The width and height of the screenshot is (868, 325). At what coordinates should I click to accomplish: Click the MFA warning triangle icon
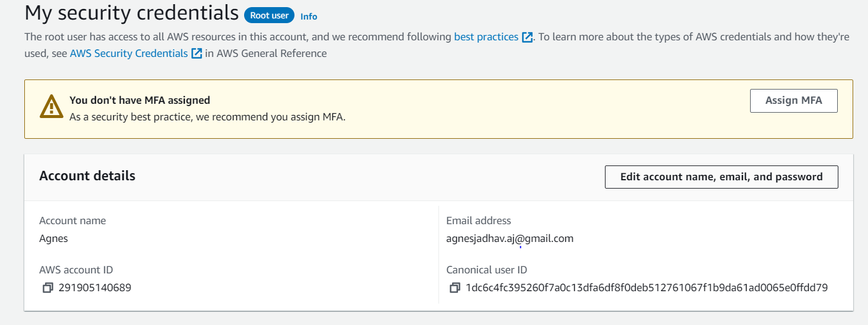52,107
